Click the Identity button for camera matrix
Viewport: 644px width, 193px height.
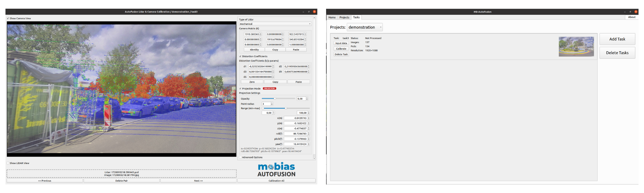coord(254,50)
